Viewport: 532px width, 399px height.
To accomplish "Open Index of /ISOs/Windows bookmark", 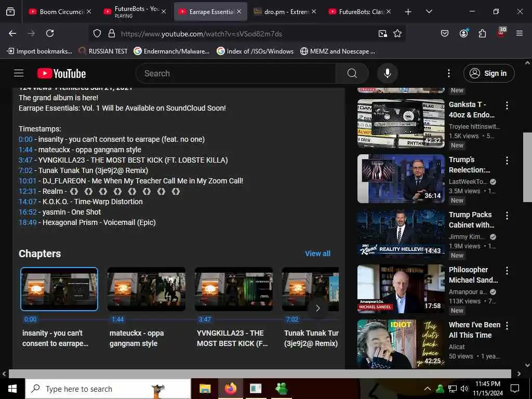I will [255, 51].
